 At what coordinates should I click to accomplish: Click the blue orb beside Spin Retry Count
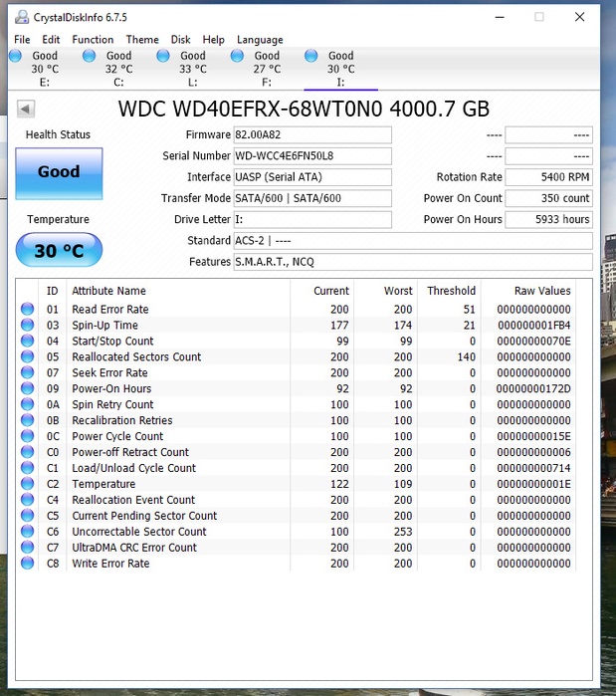tap(28, 404)
